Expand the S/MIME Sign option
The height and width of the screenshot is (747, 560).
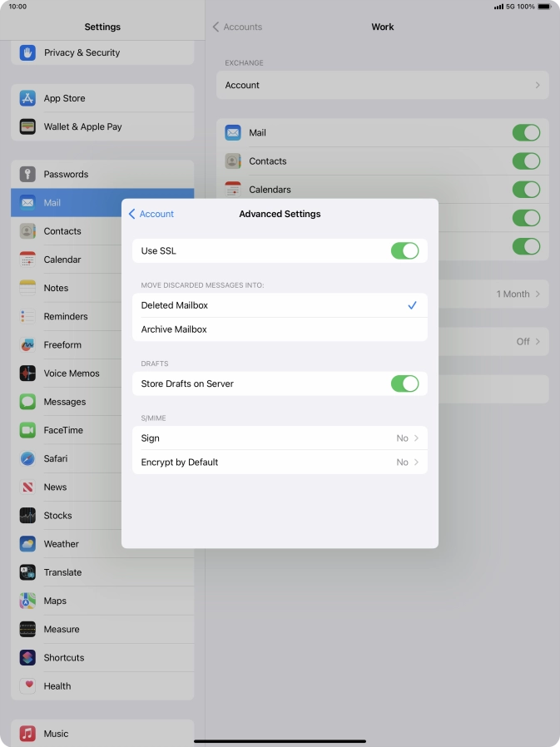coord(279,438)
